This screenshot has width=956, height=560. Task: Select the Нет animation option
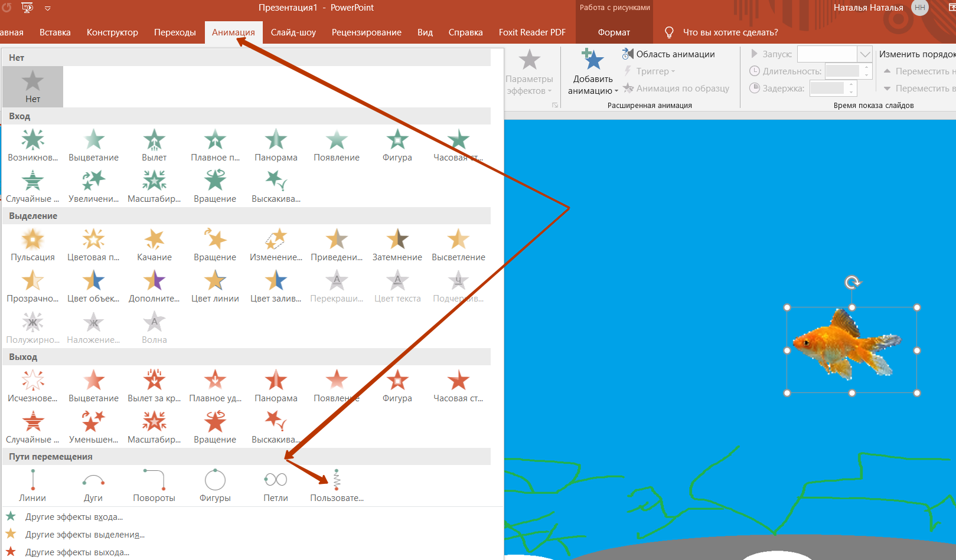32,87
